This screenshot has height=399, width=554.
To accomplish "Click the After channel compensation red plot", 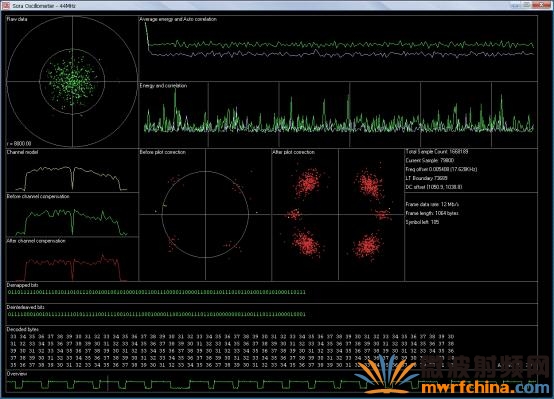I will pyautogui.click(x=72, y=259).
